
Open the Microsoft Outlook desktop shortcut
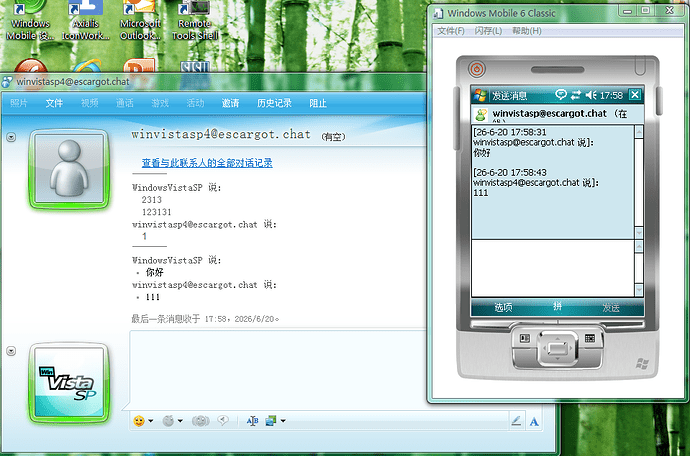tap(140, 21)
